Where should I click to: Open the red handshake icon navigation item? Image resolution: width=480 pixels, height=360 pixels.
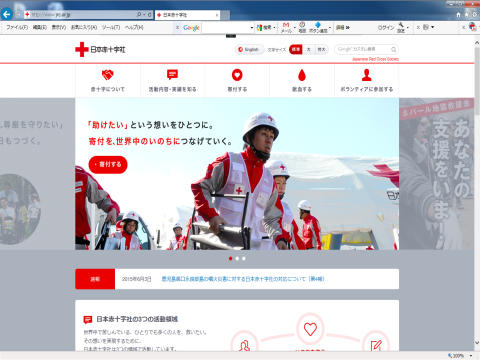[x=107, y=75]
